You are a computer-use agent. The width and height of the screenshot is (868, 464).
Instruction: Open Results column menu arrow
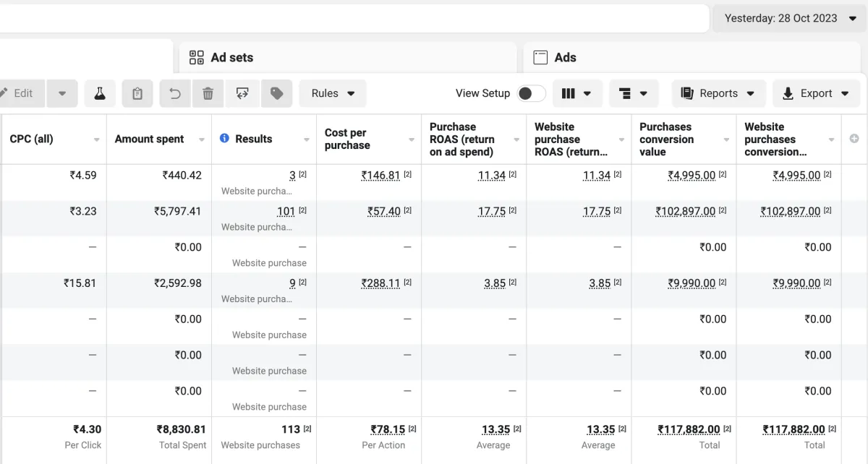307,139
